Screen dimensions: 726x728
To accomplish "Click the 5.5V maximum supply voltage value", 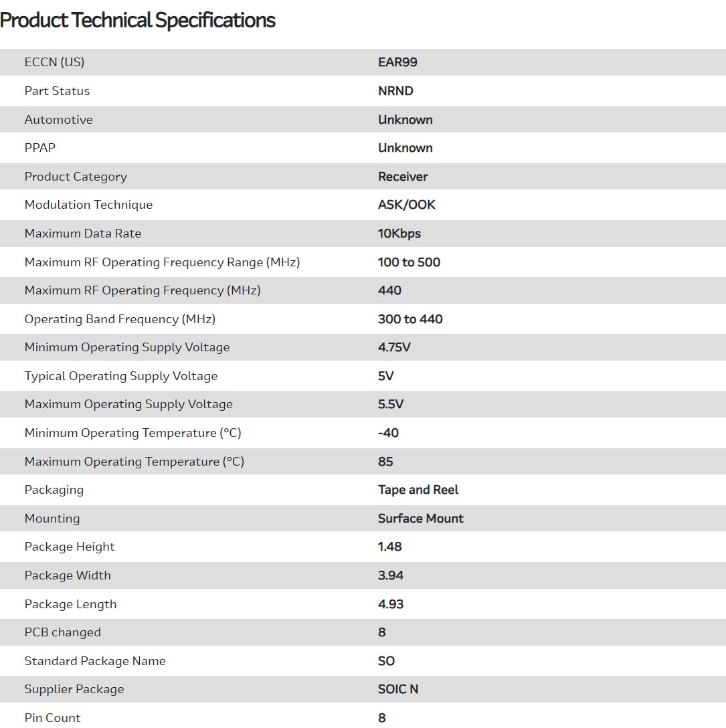I will tap(391, 404).
